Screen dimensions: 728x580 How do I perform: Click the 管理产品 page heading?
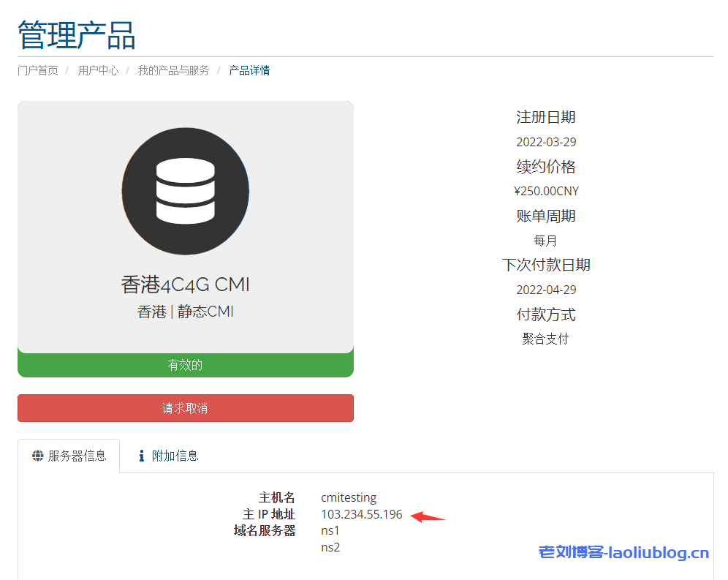(x=75, y=34)
